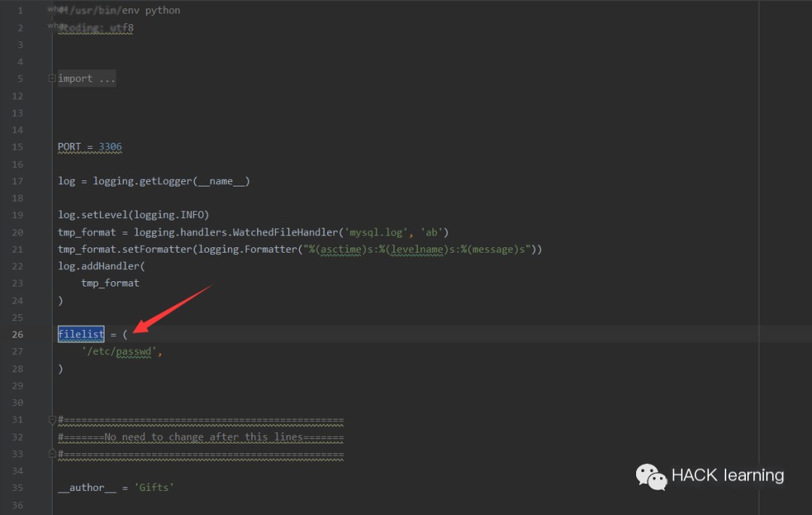Click the closing parenthesis on line 28
The image size is (812, 515).
(x=61, y=368)
